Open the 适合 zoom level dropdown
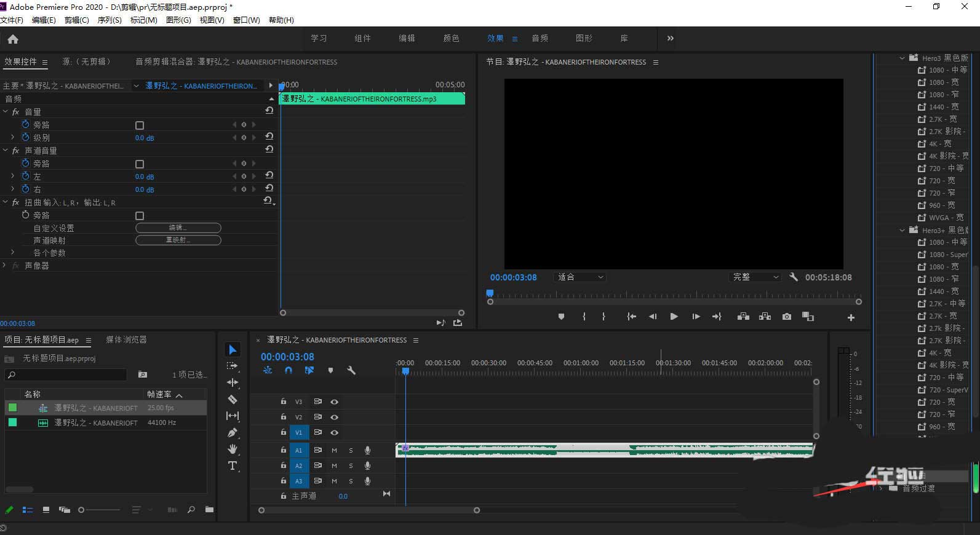 tap(580, 277)
